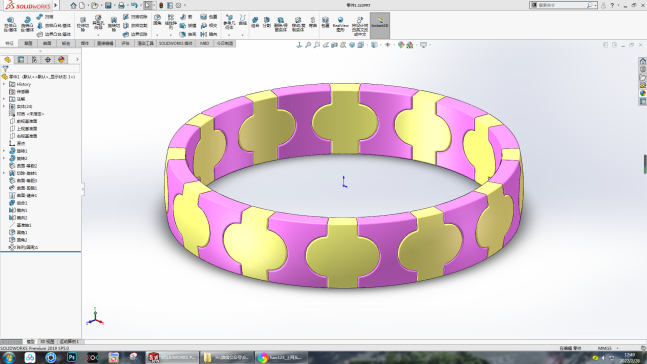Open the SOLIDWORKS logo menu arrow
Viewport: 647px width, 364px height.
(56, 5)
